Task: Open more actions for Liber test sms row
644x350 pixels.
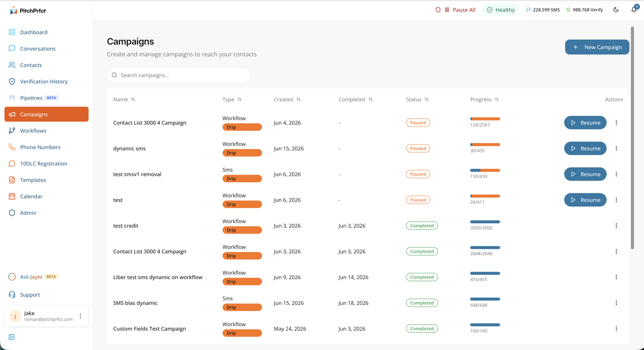Action: (x=616, y=277)
